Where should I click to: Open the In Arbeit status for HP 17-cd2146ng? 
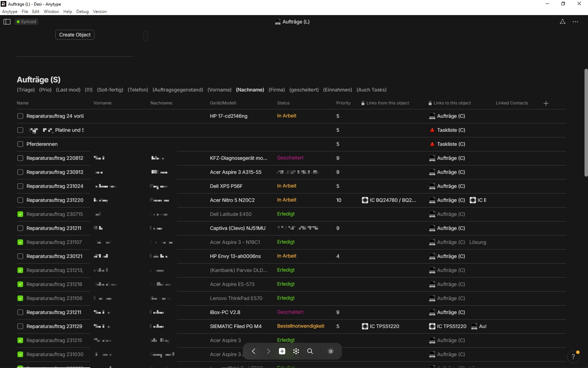[x=287, y=116]
